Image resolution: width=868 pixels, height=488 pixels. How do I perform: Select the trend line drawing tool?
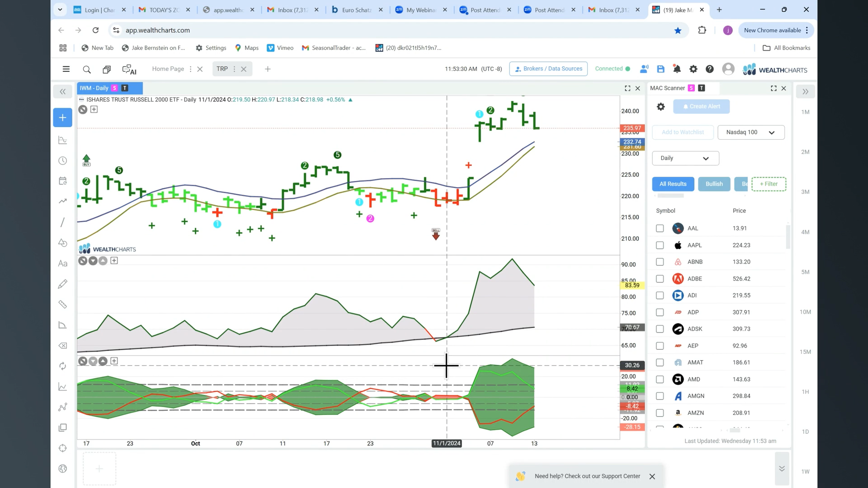[x=62, y=222]
